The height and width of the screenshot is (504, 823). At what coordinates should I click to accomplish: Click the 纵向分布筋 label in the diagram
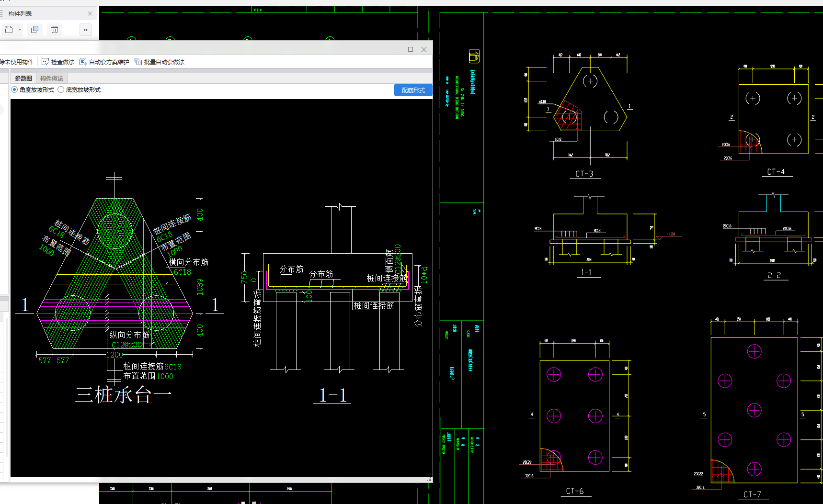click(129, 335)
